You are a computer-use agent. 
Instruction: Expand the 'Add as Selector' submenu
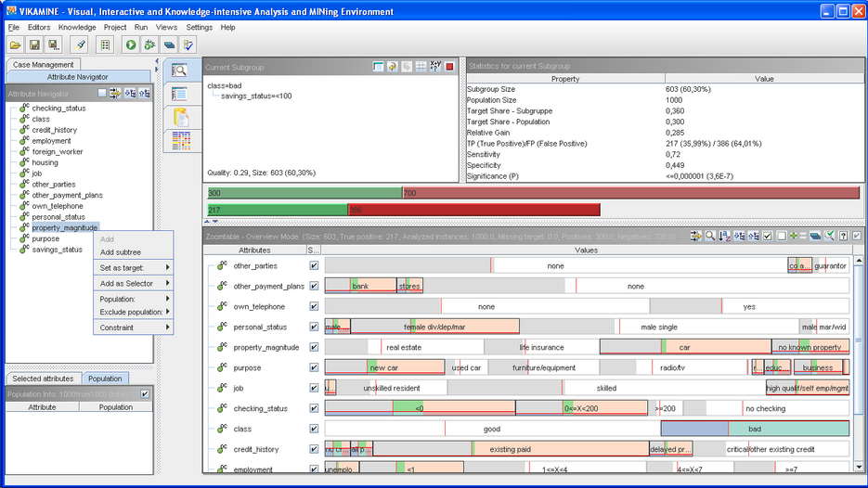pyautogui.click(x=134, y=284)
